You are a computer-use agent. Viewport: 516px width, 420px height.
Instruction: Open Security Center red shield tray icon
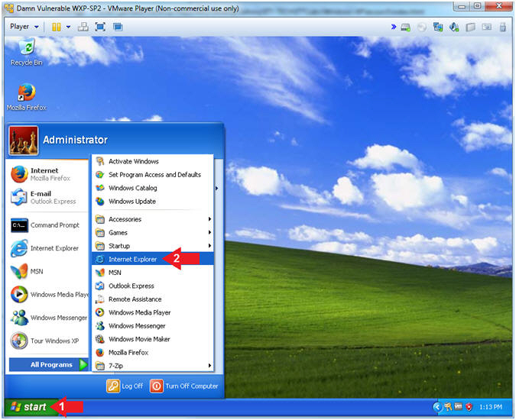[469, 407]
